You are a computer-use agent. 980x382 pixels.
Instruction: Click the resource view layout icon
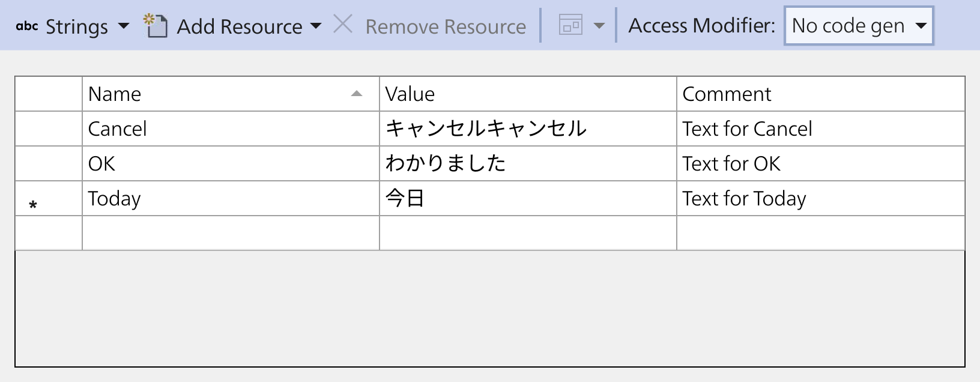click(570, 25)
